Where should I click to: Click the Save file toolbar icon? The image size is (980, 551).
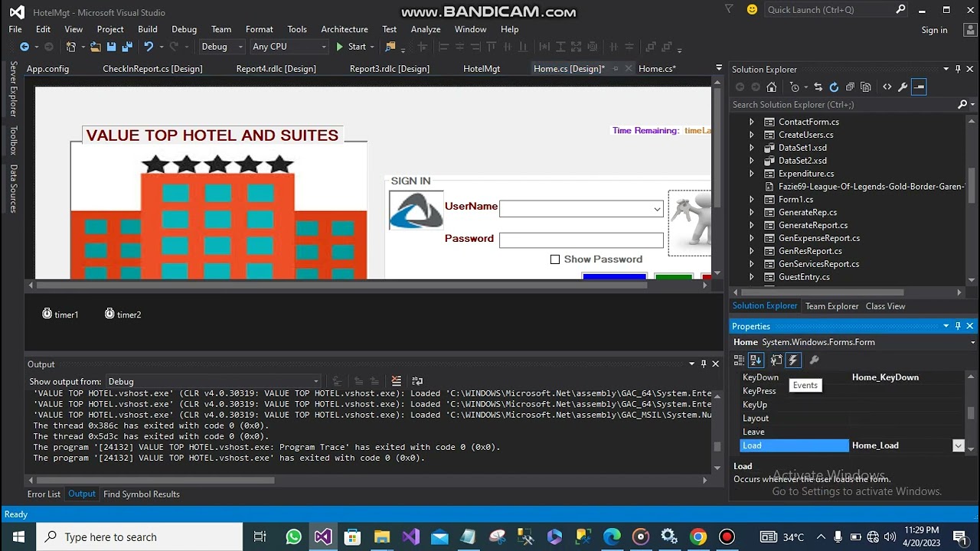click(x=111, y=47)
